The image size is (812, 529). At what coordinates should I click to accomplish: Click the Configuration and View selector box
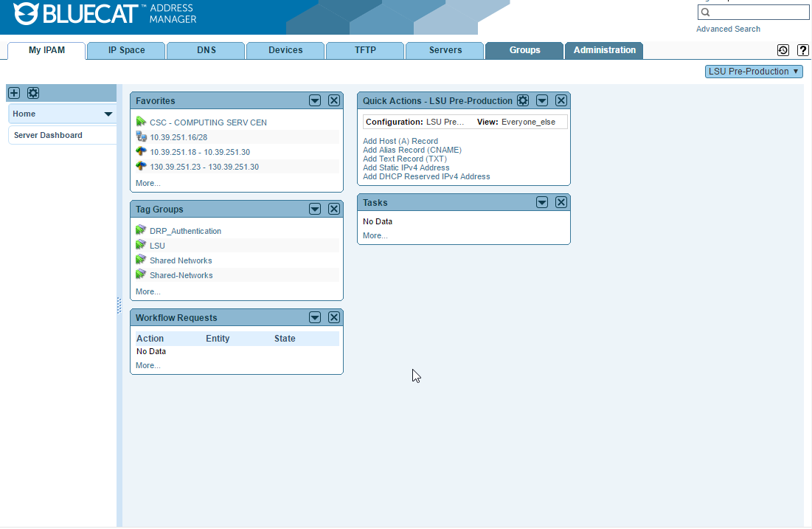465,122
